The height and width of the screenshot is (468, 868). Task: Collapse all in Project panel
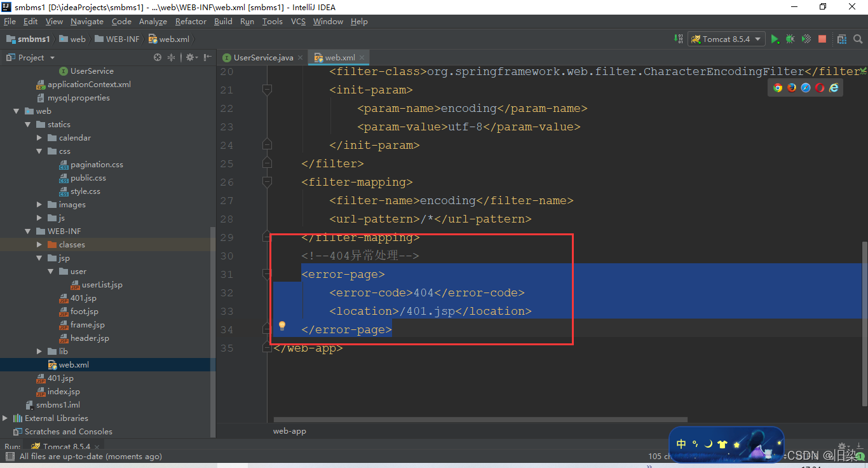click(171, 57)
